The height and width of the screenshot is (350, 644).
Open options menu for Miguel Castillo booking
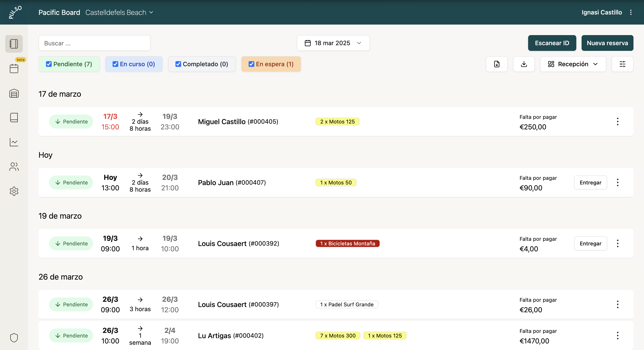pos(617,122)
